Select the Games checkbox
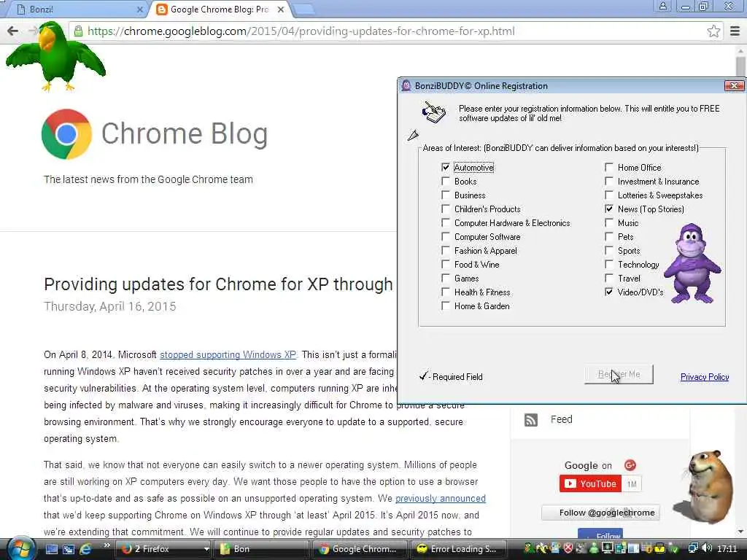The width and height of the screenshot is (747, 560). click(446, 278)
